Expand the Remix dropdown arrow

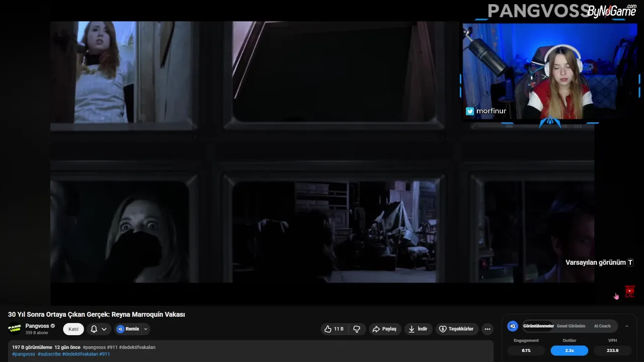pyautogui.click(x=145, y=329)
